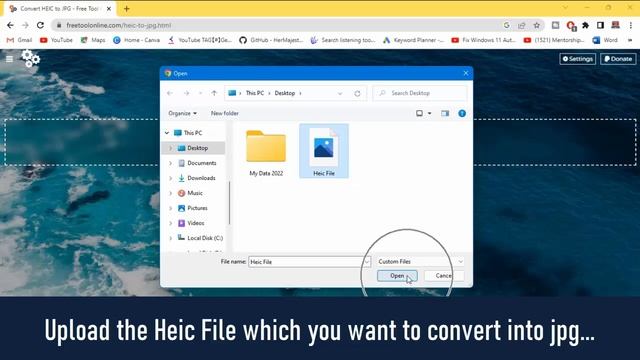
Task: Select This PC in navigation tree
Action: pos(193,133)
